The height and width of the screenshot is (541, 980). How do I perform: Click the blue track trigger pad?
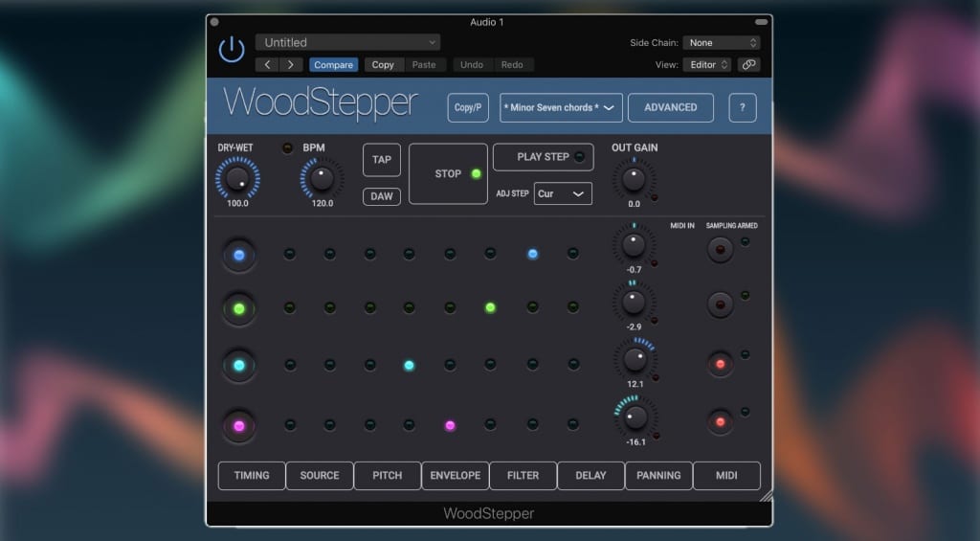[x=238, y=255]
